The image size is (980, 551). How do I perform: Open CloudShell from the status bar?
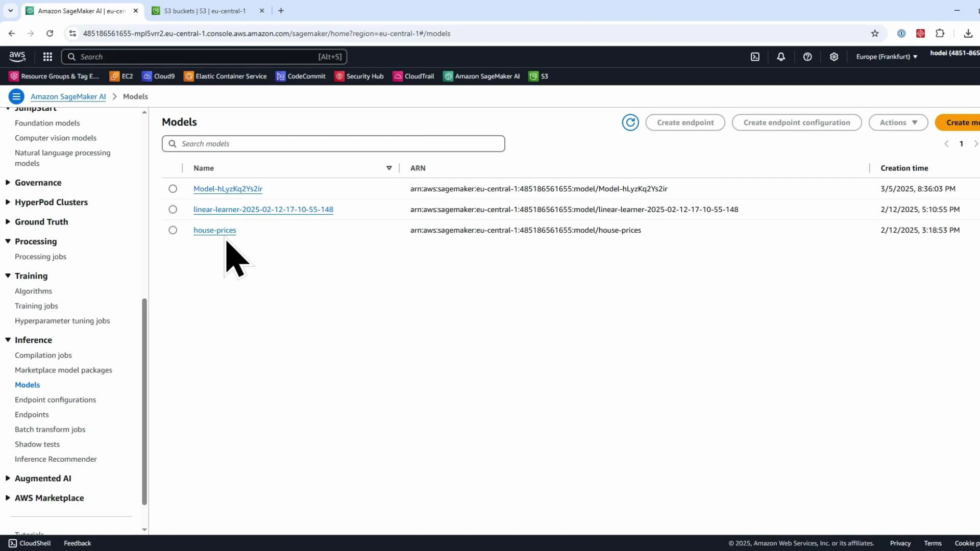pos(30,543)
